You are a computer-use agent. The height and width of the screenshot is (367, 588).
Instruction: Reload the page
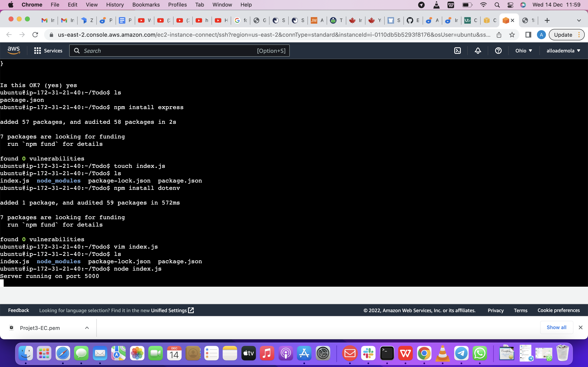35,35
